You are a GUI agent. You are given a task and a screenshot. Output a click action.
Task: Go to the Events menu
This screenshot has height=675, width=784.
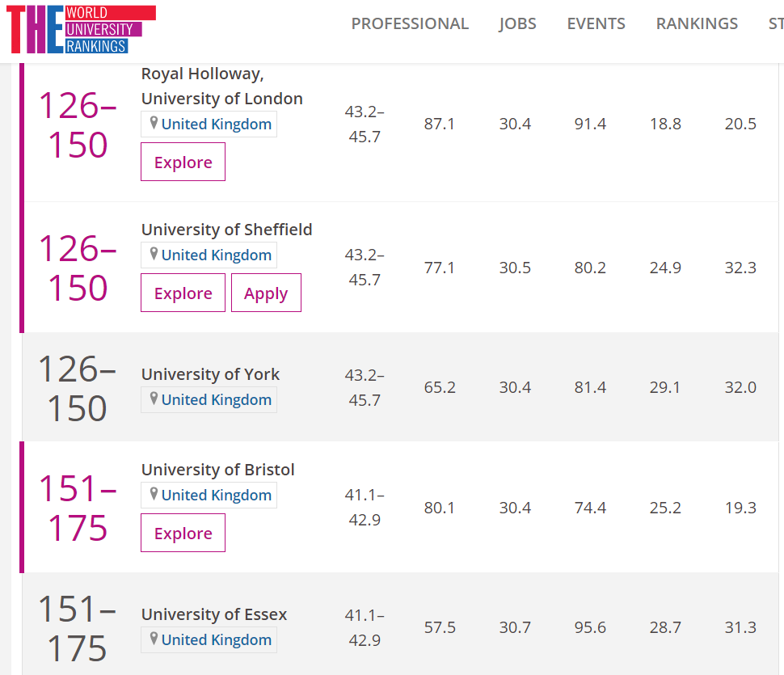click(x=596, y=24)
